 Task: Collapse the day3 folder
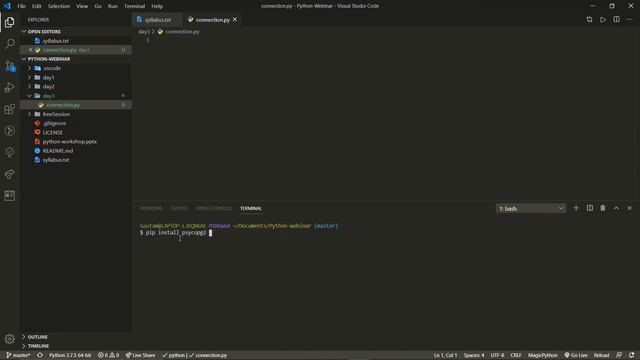[29, 96]
